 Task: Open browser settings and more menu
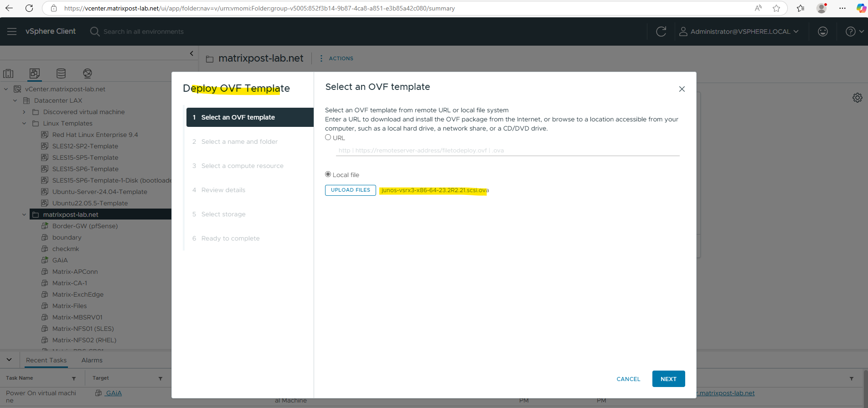tap(842, 8)
